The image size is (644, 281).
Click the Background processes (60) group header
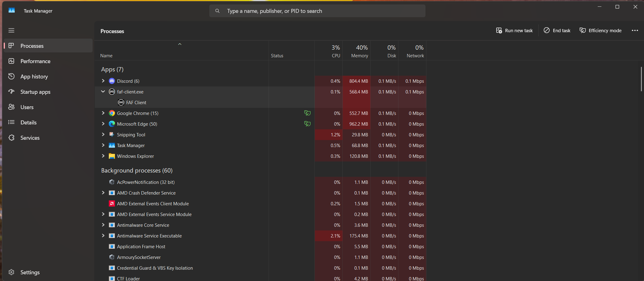pos(137,170)
